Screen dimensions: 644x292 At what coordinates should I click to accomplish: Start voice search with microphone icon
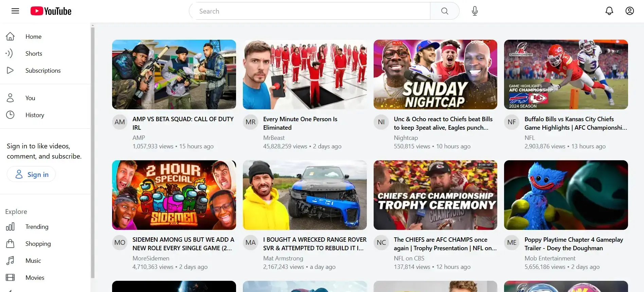coord(475,11)
